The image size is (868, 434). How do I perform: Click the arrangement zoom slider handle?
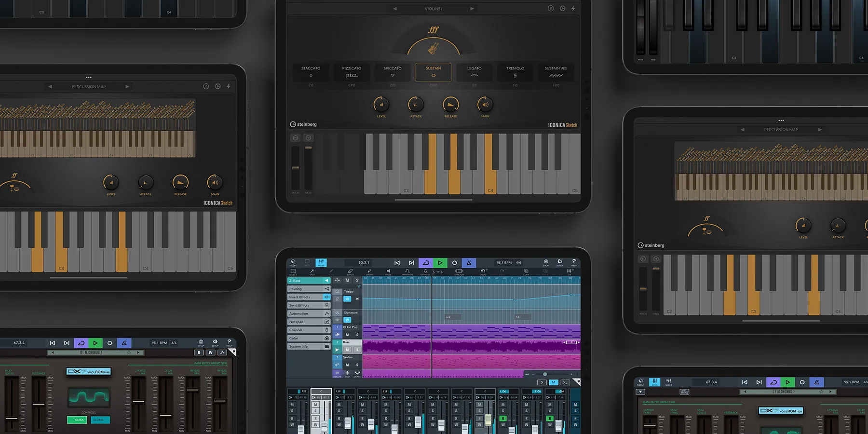point(545,374)
